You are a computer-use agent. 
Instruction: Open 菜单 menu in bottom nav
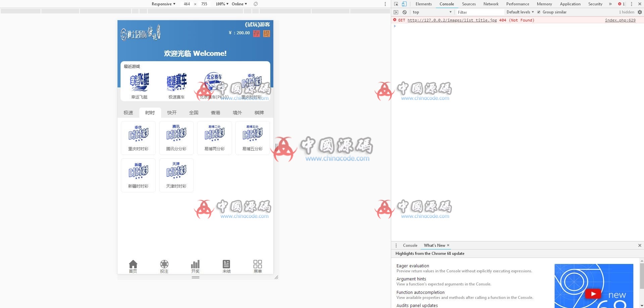[x=258, y=266]
